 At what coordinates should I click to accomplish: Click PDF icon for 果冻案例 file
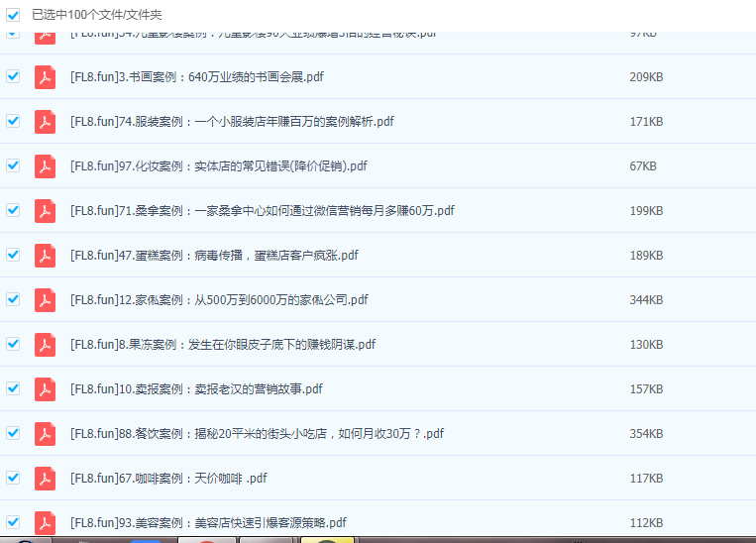[45, 345]
